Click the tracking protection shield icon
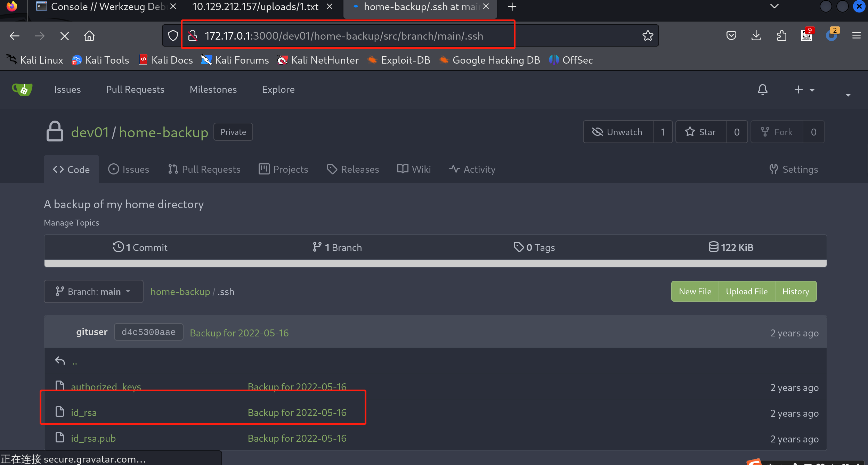868x465 pixels. click(x=173, y=36)
